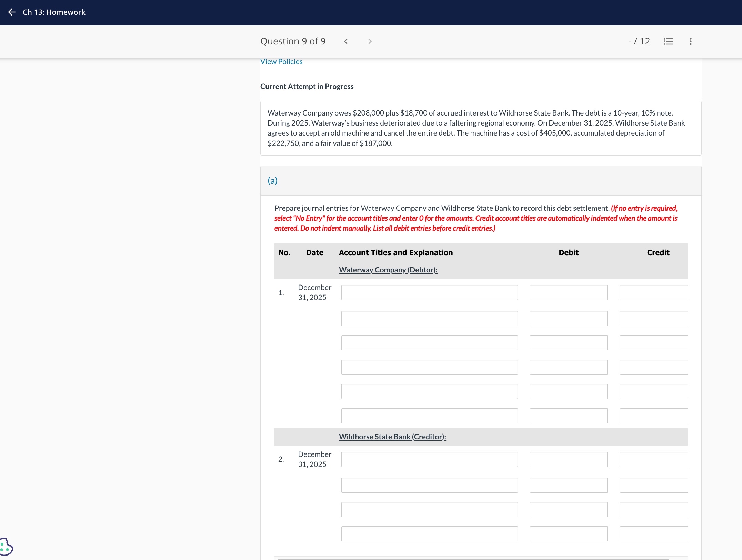Screen dimensions: 742x560
Task: Open the question list icon
Action: pyautogui.click(x=668, y=41)
